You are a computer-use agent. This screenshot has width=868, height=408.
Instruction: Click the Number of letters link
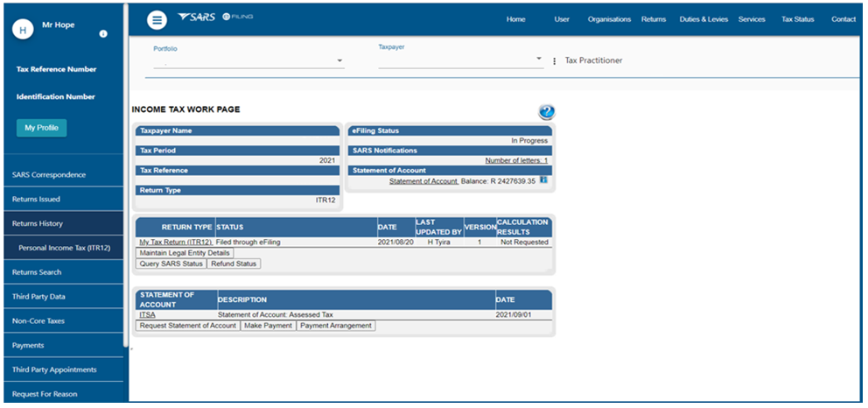click(516, 160)
